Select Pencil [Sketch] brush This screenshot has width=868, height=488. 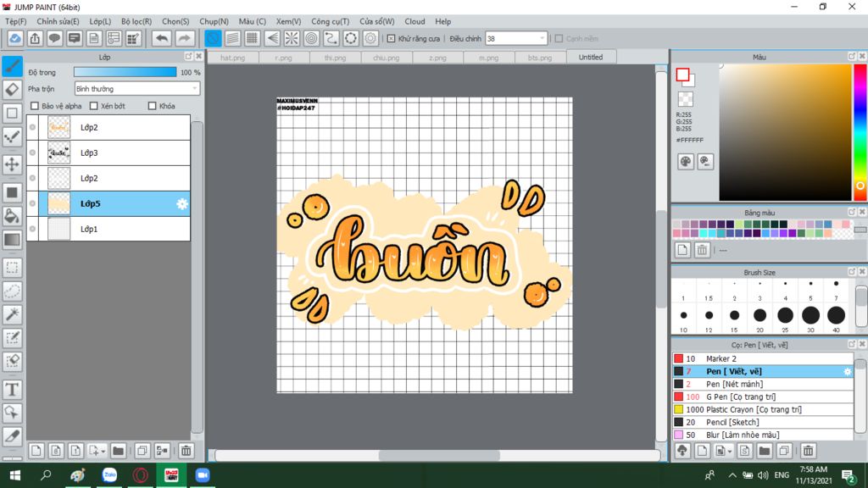click(763, 422)
